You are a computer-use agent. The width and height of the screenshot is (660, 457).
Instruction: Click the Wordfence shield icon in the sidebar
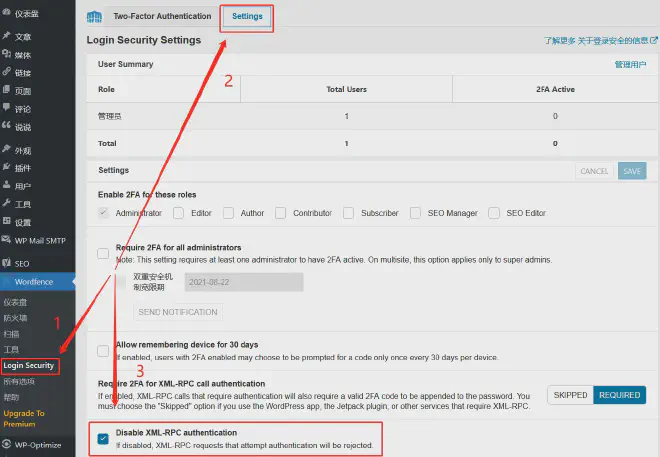coord(7,282)
